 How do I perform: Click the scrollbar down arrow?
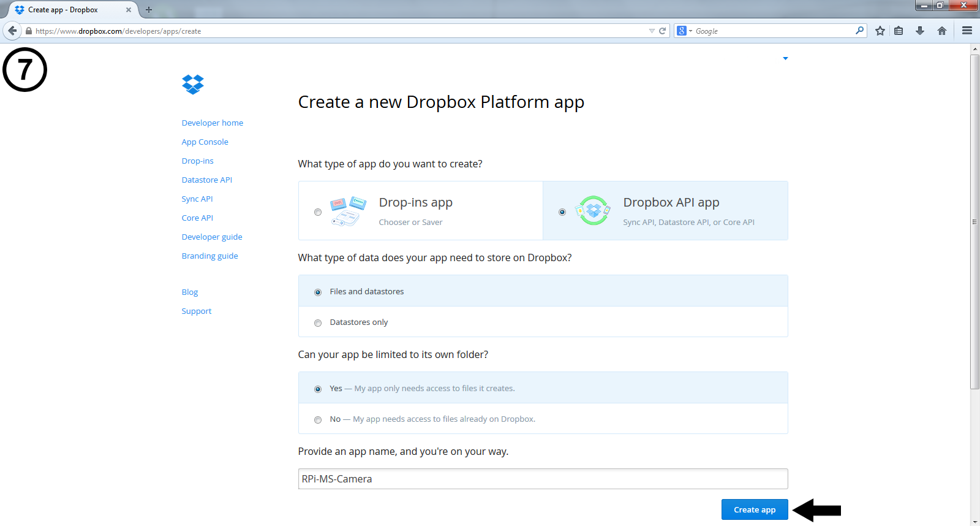coord(974,521)
